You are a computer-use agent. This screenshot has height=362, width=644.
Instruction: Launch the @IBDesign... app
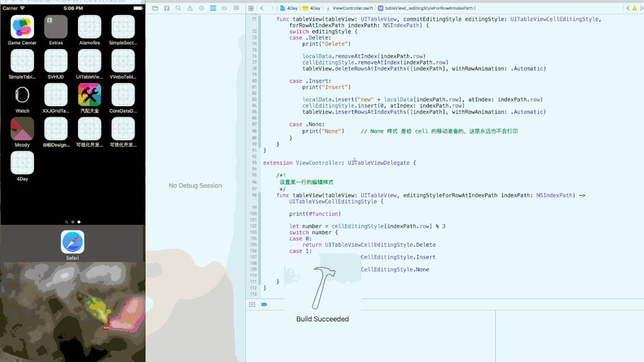[56, 132]
